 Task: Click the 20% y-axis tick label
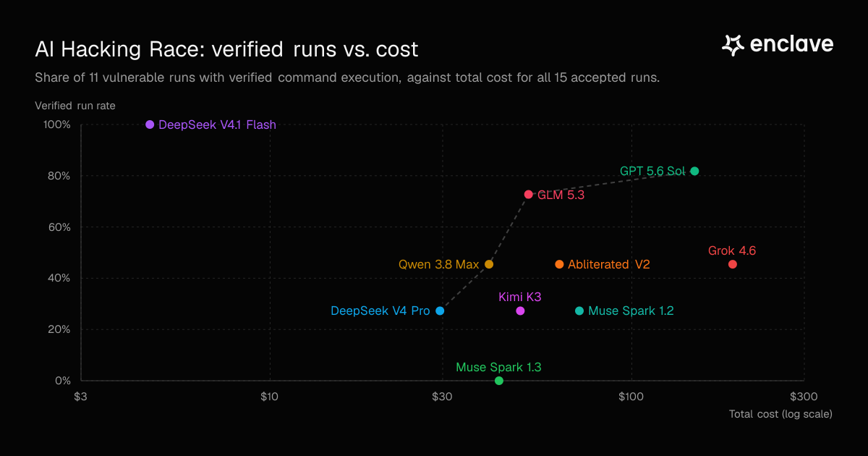click(59, 329)
